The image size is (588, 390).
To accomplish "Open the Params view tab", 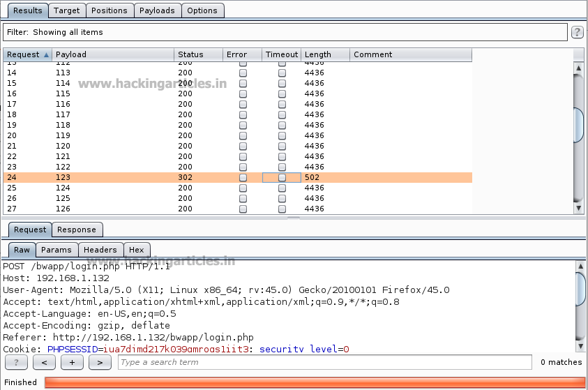I will tap(56, 250).
